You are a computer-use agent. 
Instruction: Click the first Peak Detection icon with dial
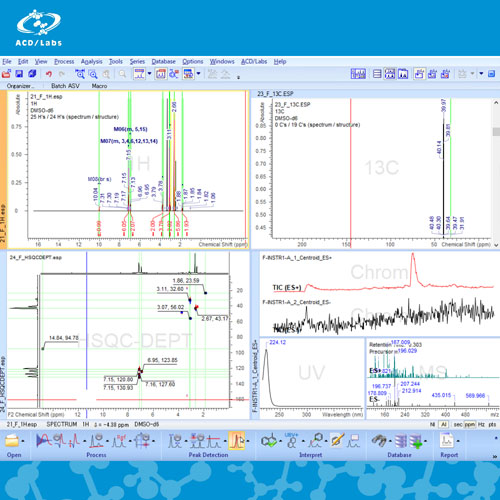tap(175, 441)
